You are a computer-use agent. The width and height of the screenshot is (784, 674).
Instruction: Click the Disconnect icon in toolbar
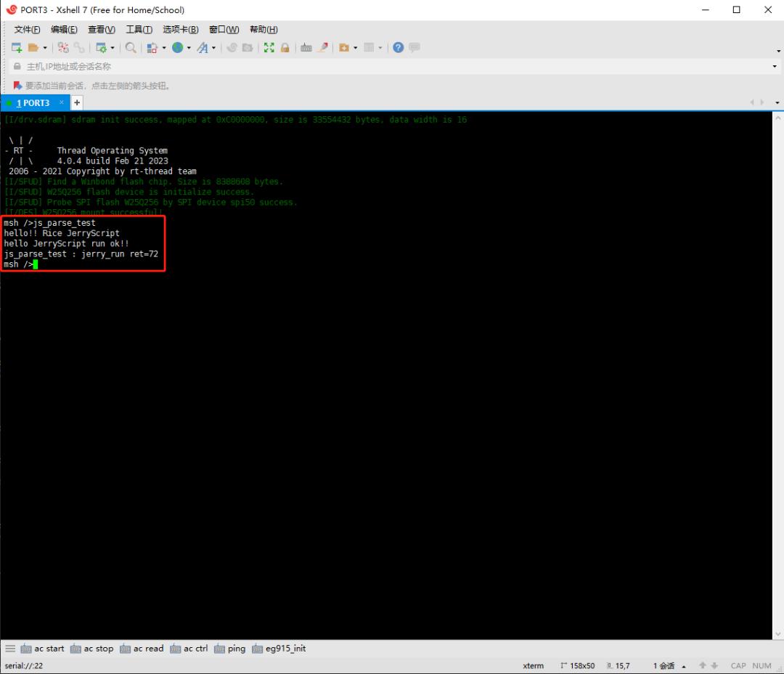point(63,47)
